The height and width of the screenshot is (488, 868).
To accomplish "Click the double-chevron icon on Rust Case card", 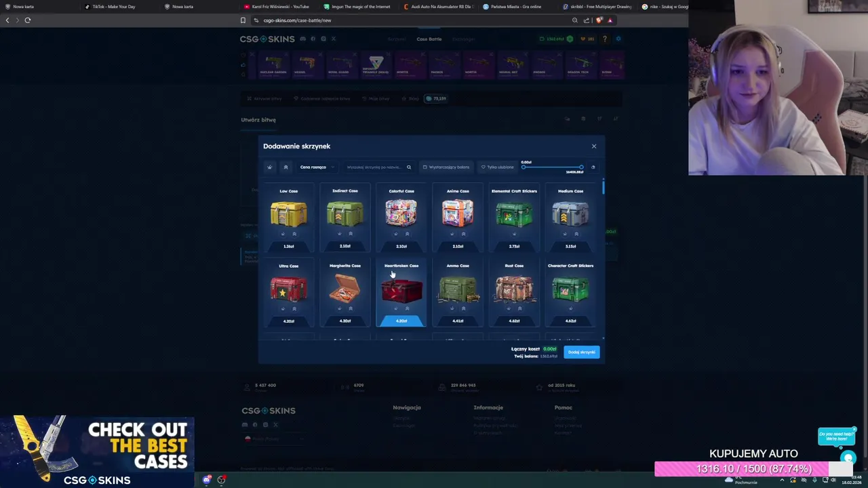I will pyautogui.click(x=520, y=308).
